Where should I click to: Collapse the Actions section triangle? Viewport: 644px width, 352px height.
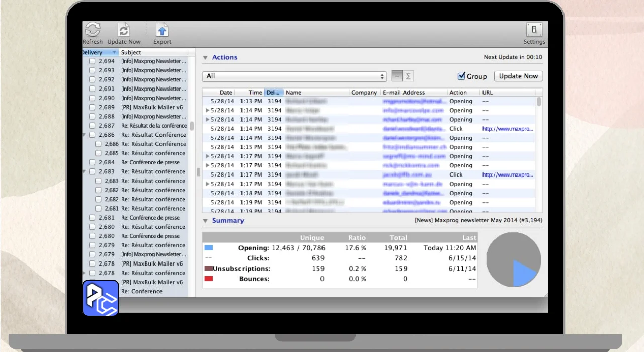tap(205, 58)
